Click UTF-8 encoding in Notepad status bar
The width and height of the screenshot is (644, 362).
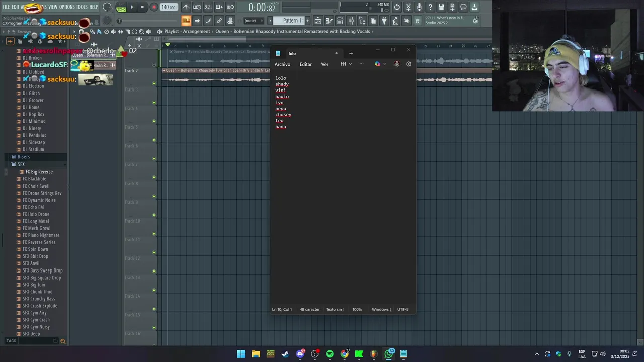(x=403, y=309)
